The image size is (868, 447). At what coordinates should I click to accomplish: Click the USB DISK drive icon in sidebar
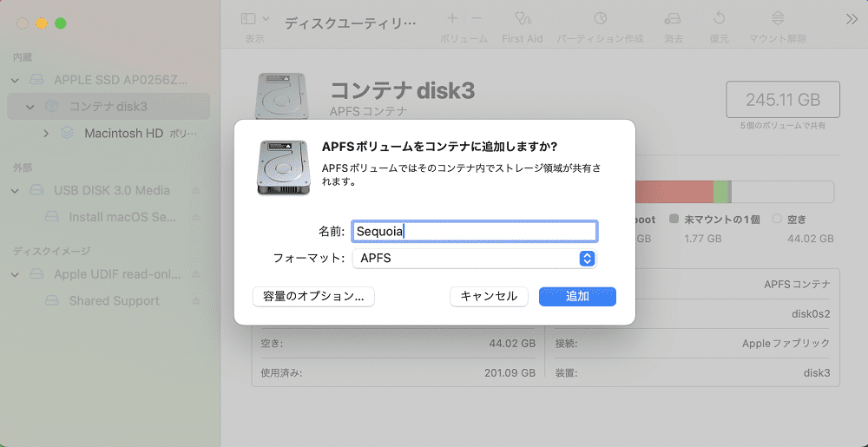point(36,191)
